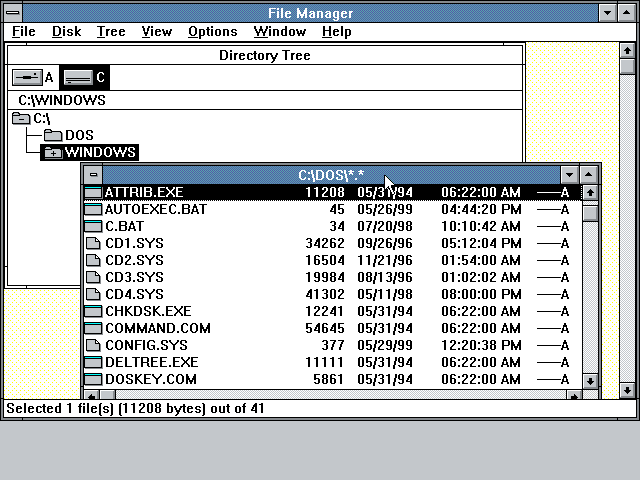Click the AUTOEXEC.BAT file icon
This screenshot has width=640, height=480.
[x=93, y=209]
